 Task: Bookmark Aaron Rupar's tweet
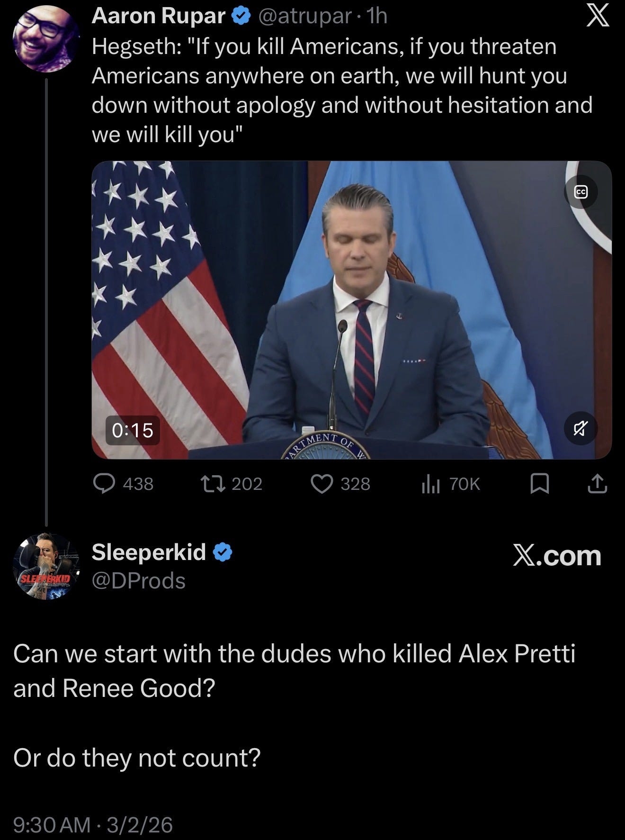(539, 484)
